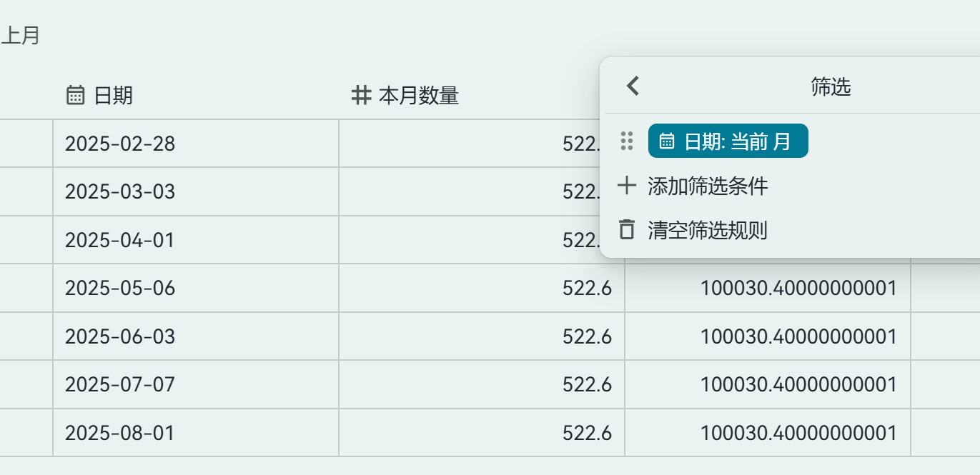The image size is (980, 475).
Task: Click the plus icon for 添加筛选条件
Action: click(627, 186)
